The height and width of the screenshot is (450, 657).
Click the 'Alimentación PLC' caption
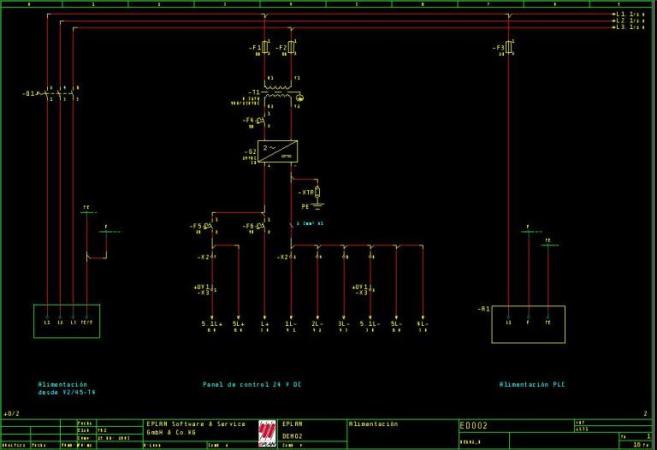click(532, 384)
